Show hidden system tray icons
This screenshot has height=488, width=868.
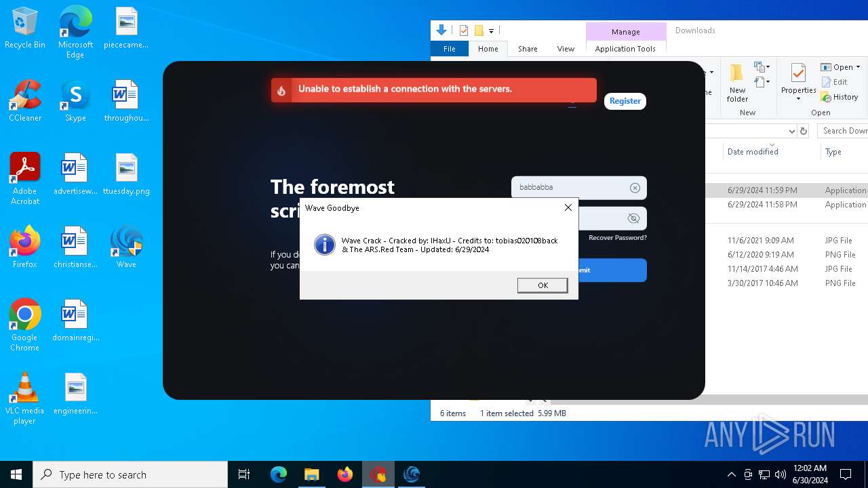tap(731, 474)
